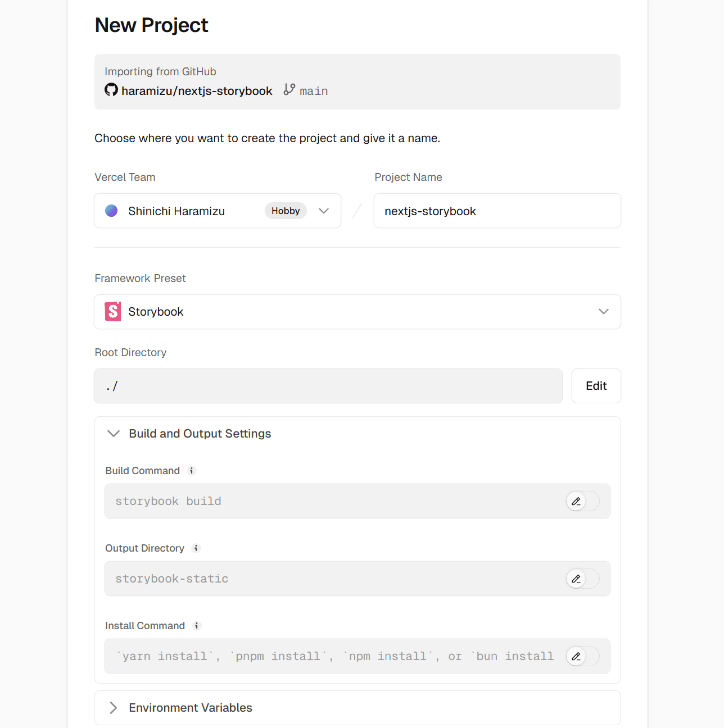This screenshot has width=724, height=728.
Task: Enable the Build Command override toggle
Action: pos(582,501)
